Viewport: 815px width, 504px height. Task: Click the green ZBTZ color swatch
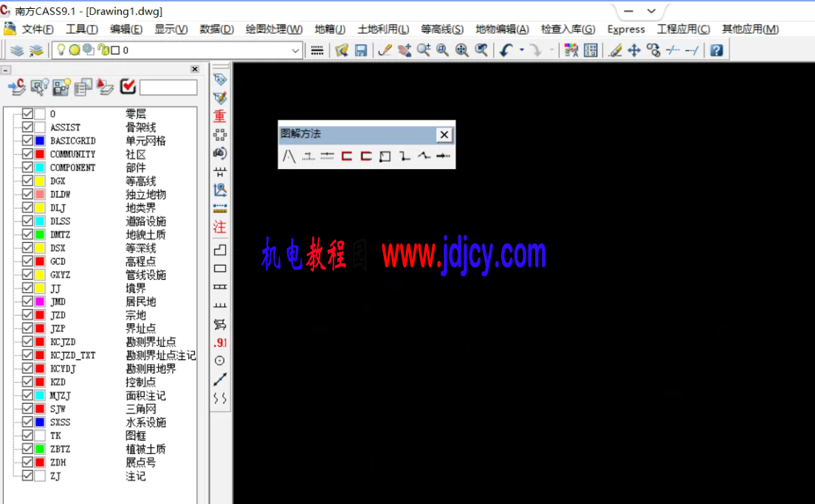point(40,449)
